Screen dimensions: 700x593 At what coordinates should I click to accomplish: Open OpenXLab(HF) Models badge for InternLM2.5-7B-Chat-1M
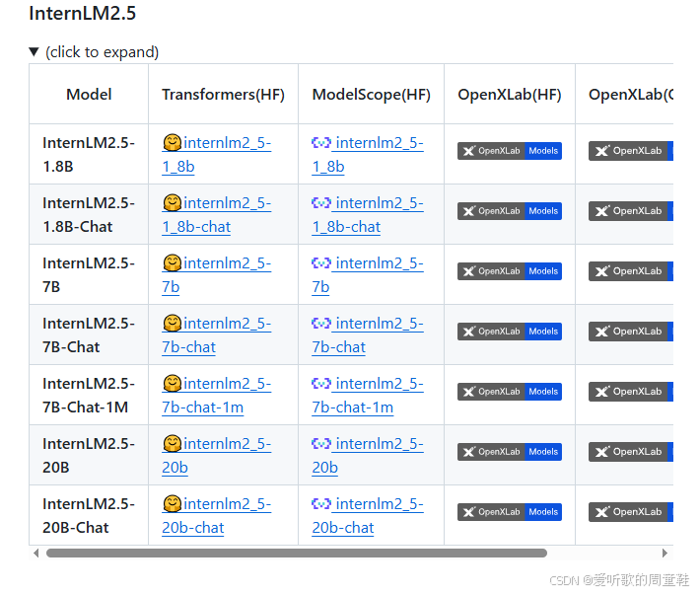pyautogui.click(x=510, y=392)
